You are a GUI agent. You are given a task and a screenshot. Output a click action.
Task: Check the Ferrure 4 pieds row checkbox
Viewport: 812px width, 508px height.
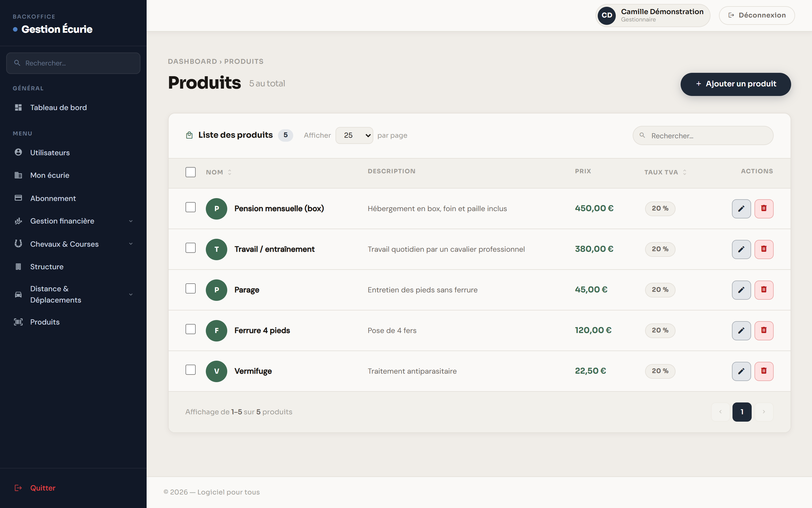191,329
